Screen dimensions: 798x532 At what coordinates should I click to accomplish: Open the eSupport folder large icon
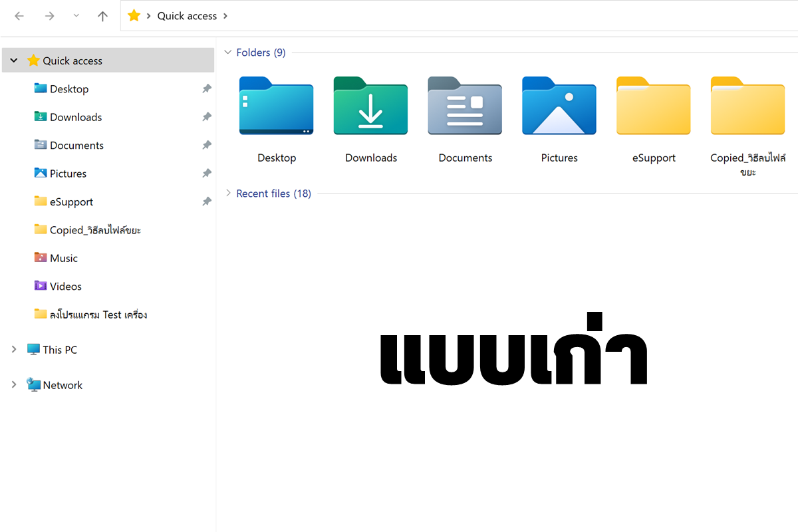coord(654,106)
